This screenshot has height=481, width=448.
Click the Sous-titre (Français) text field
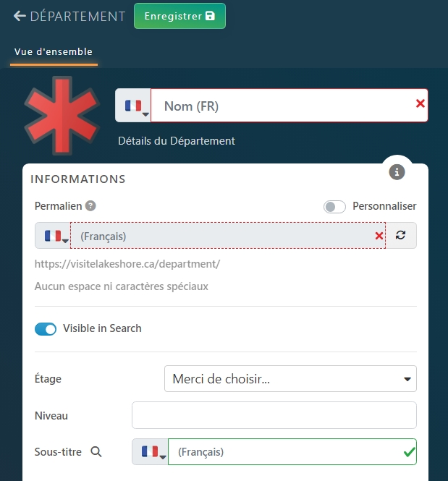[286, 452]
